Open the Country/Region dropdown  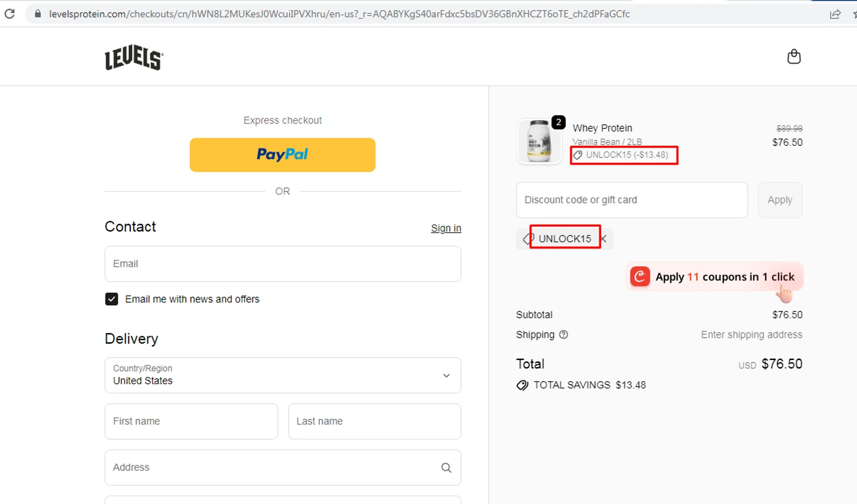[x=283, y=375]
